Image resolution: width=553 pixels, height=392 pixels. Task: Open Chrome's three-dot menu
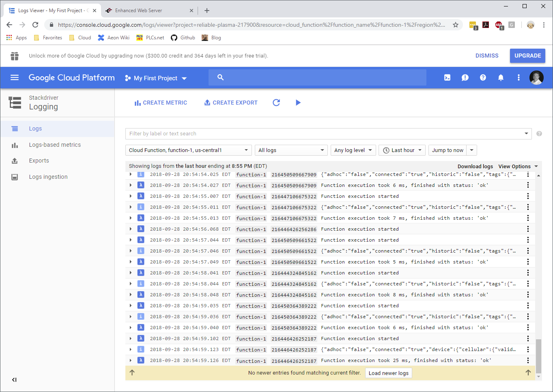[x=544, y=25]
